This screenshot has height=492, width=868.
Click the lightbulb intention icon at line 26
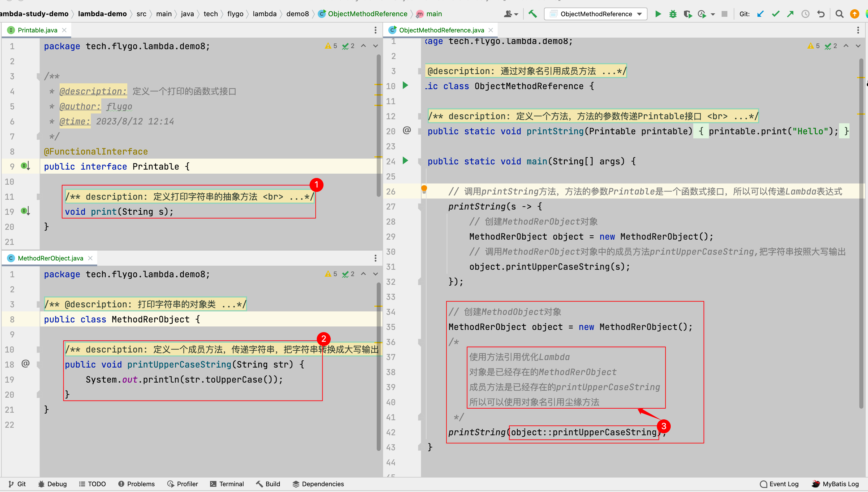tap(424, 189)
